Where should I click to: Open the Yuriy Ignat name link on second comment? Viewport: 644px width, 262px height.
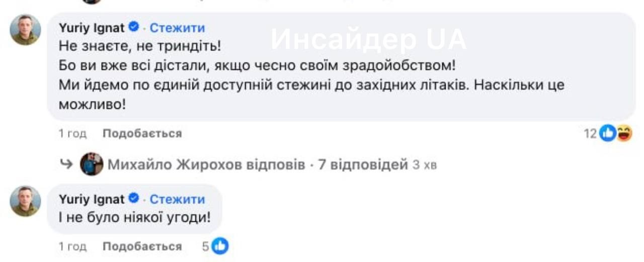pyautogui.click(x=92, y=199)
